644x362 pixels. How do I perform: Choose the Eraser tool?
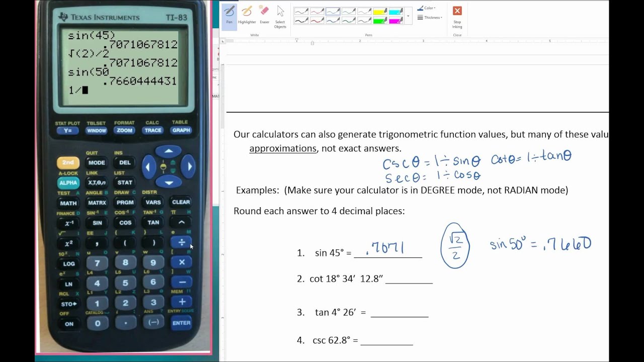point(264,15)
